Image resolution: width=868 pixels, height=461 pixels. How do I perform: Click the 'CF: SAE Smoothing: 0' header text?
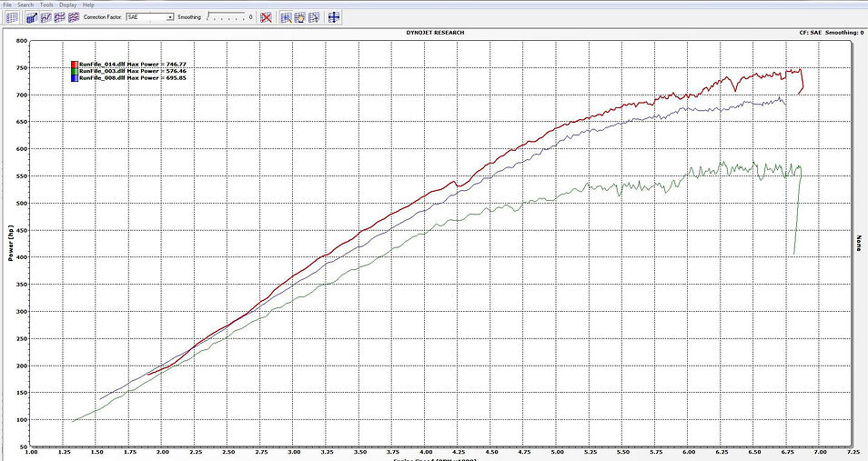[x=832, y=33]
